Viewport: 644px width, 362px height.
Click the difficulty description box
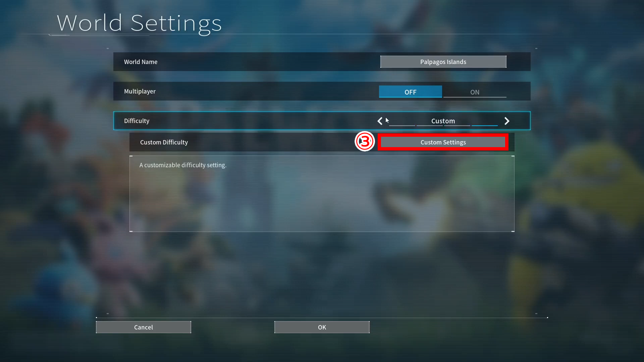321,194
